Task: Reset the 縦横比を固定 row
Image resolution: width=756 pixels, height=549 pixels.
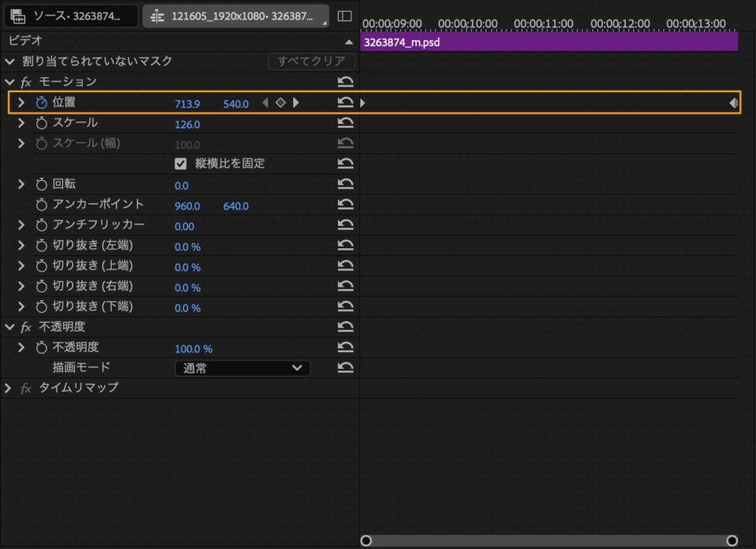Action: coord(345,164)
